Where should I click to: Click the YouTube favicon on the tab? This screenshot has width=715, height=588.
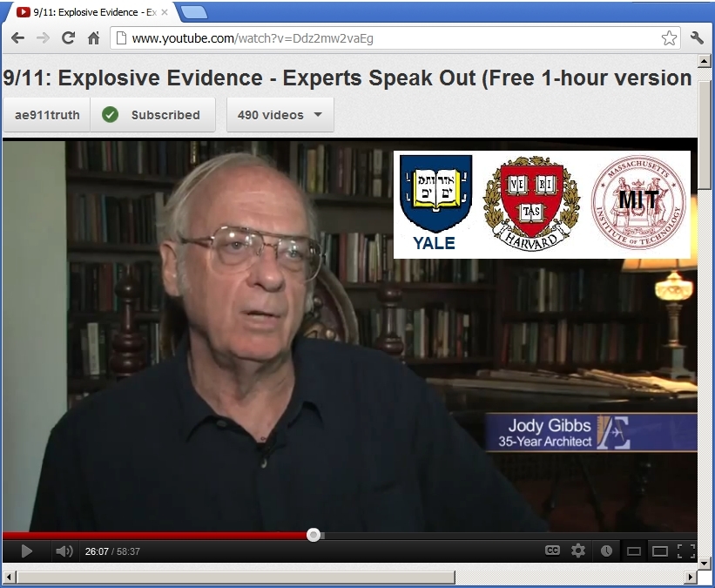(x=24, y=12)
